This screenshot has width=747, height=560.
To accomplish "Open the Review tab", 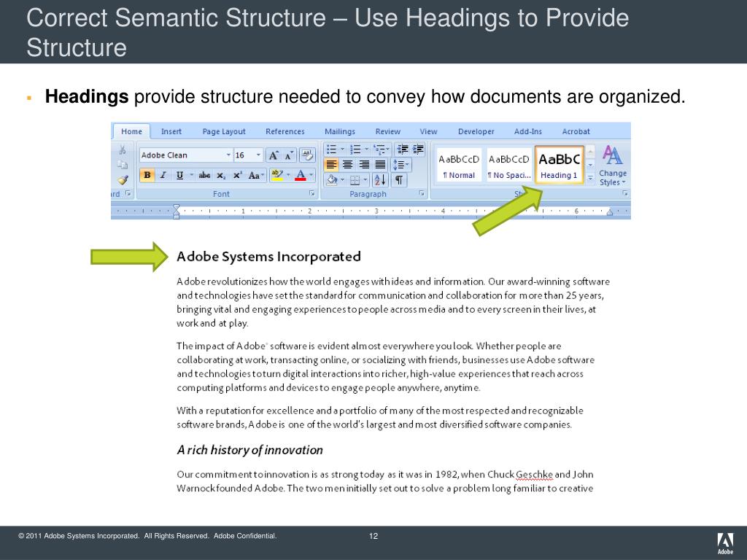I will click(388, 131).
